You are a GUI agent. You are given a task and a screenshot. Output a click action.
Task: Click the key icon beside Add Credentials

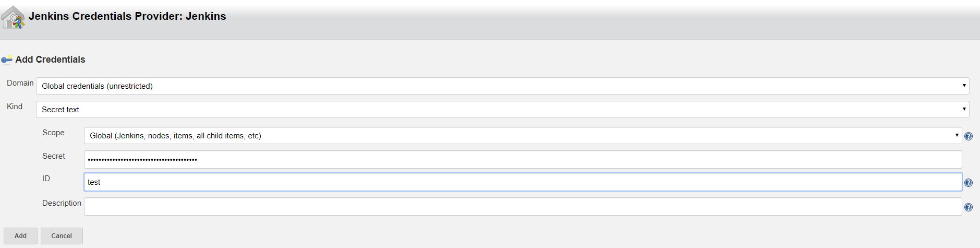point(7,60)
